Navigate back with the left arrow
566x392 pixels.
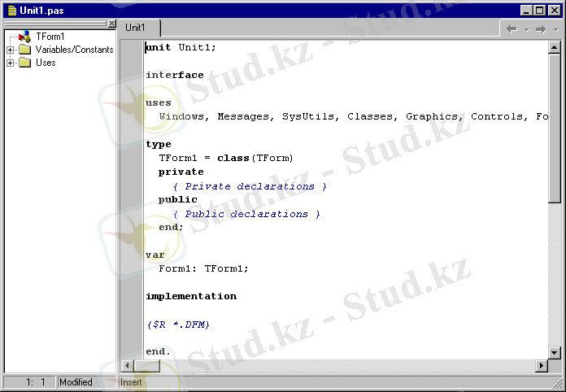coord(512,29)
